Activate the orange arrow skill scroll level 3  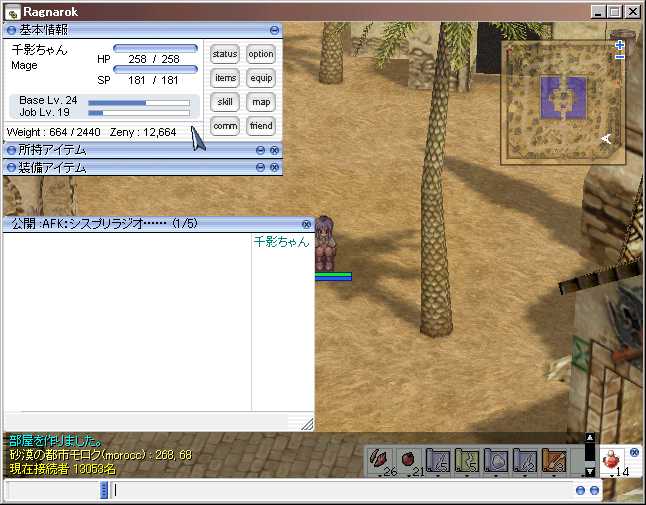[x=554, y=461]
